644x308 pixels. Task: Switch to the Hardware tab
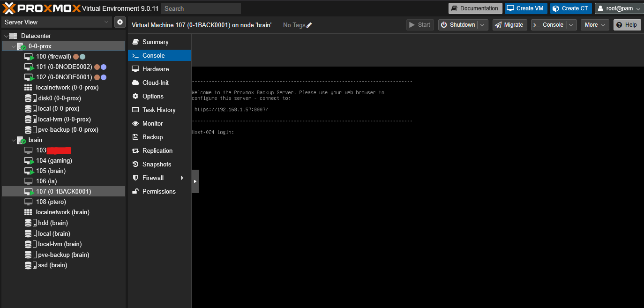155,69
